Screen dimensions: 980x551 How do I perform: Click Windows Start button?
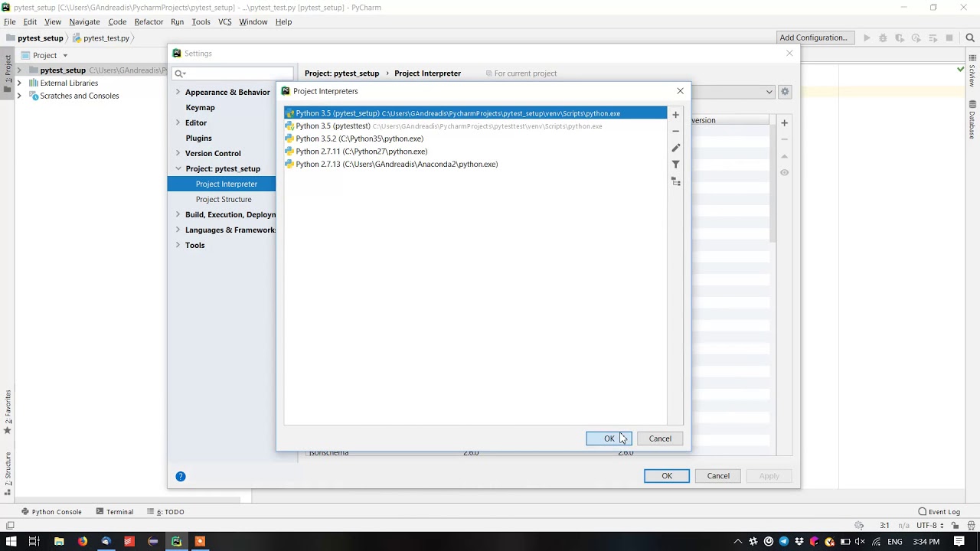tap(11, 541)
